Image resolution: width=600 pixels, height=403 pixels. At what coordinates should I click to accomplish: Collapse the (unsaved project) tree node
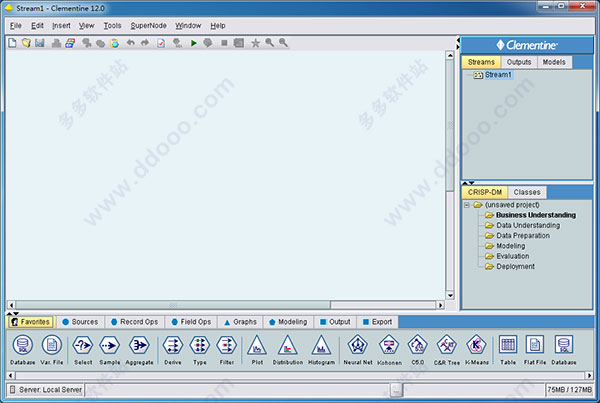(467, 205)
